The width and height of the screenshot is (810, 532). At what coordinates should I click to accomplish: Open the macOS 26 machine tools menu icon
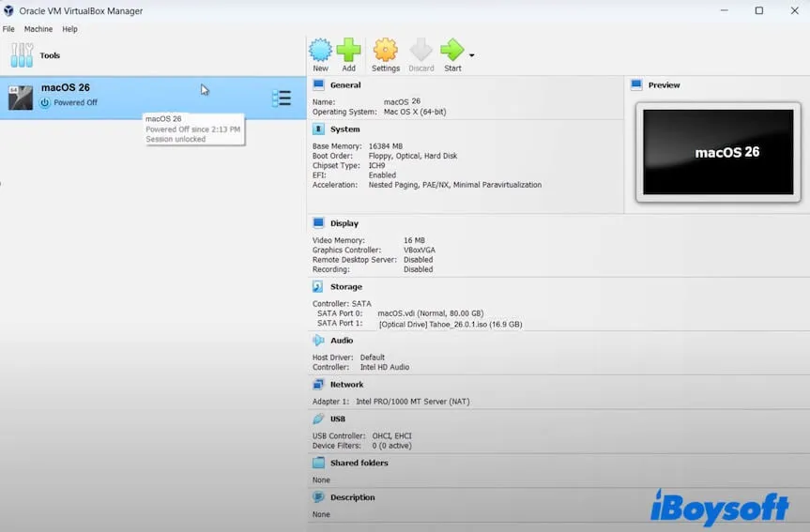pyautogui.click(x=281, y=99)
